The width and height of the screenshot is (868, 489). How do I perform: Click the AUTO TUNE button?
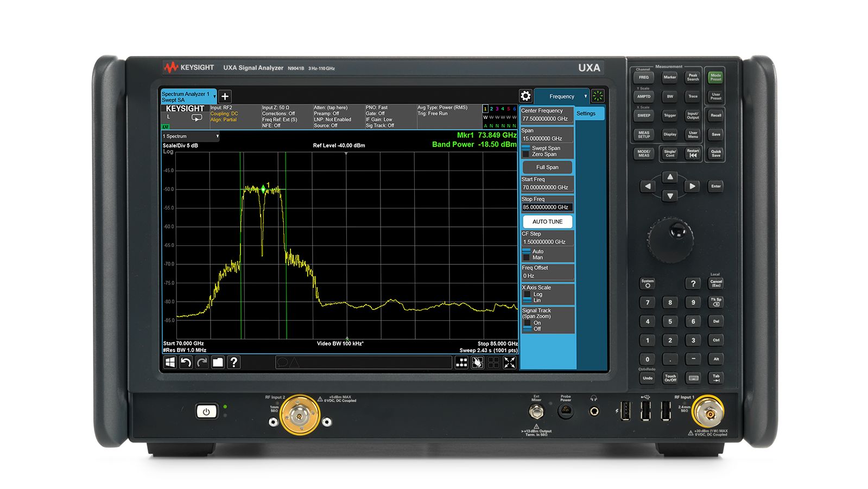coord(547,221)
